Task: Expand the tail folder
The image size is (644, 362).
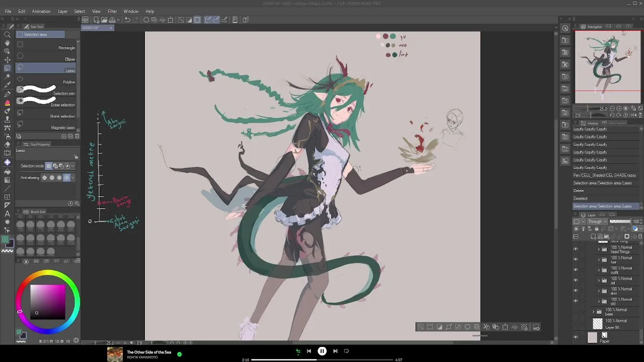Action: [x=599, y=280]
